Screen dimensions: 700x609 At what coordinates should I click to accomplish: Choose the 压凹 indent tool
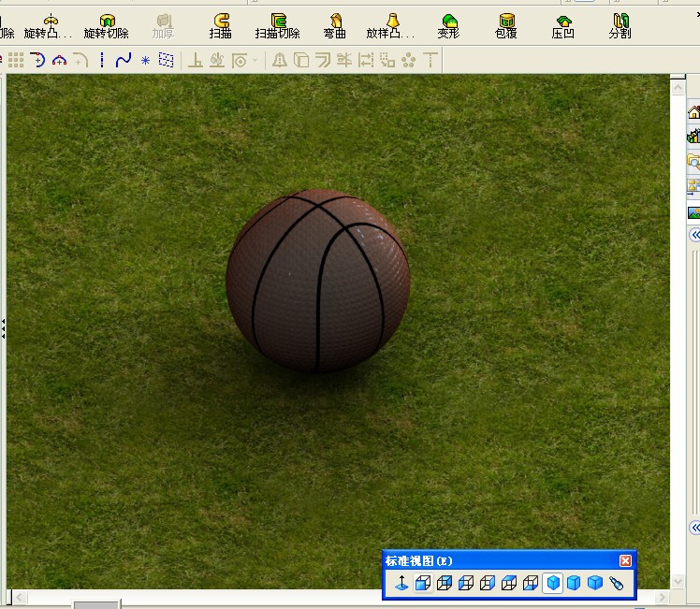pyautogui.click(x=563, y=26)
